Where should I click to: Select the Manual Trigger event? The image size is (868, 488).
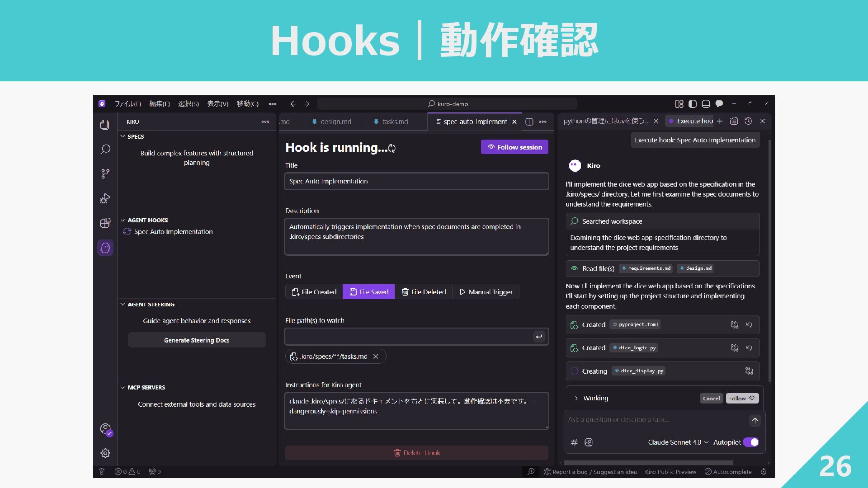(486, 292)
